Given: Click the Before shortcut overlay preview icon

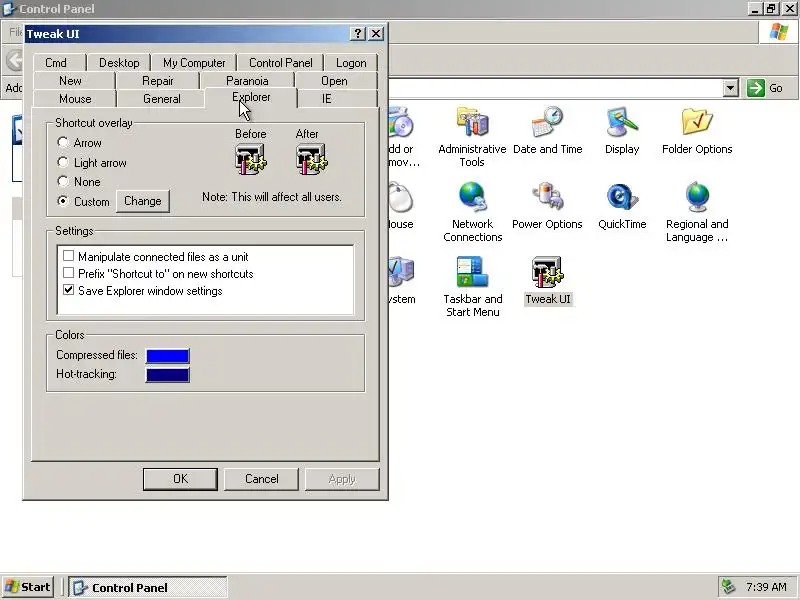Looking at the screenshot, I should (251, 159).
